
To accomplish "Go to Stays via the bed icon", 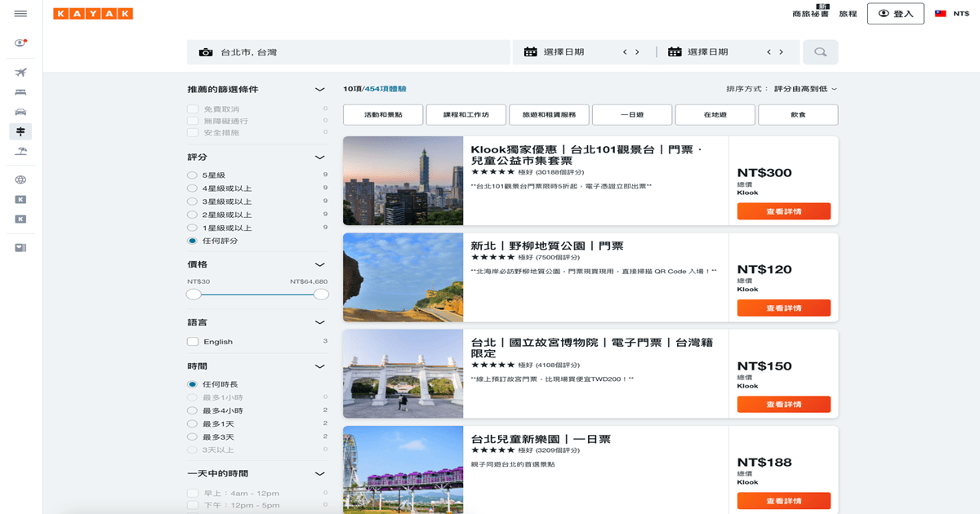I will click(x=20, y=92).
